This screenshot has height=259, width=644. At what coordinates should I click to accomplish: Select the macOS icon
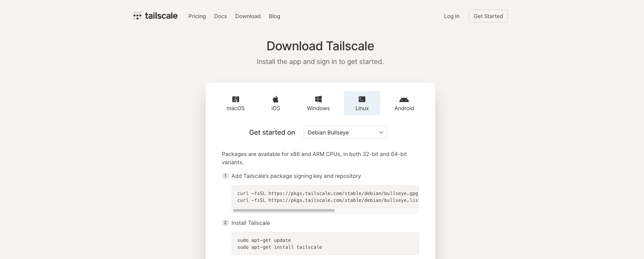236,99
